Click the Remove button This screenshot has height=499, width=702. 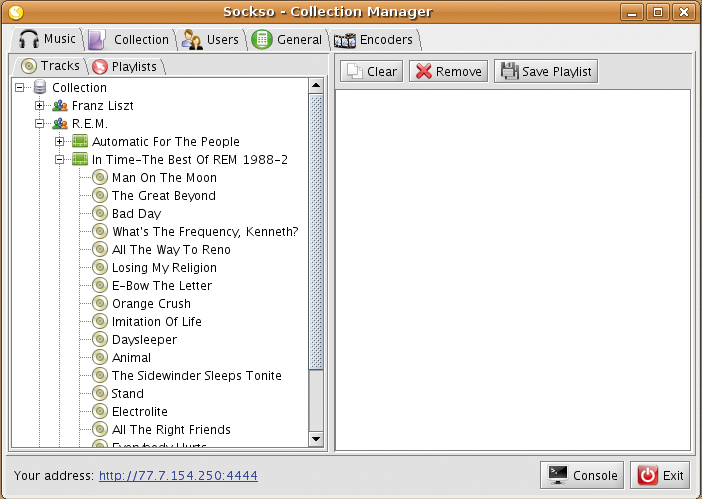[449, 71]
